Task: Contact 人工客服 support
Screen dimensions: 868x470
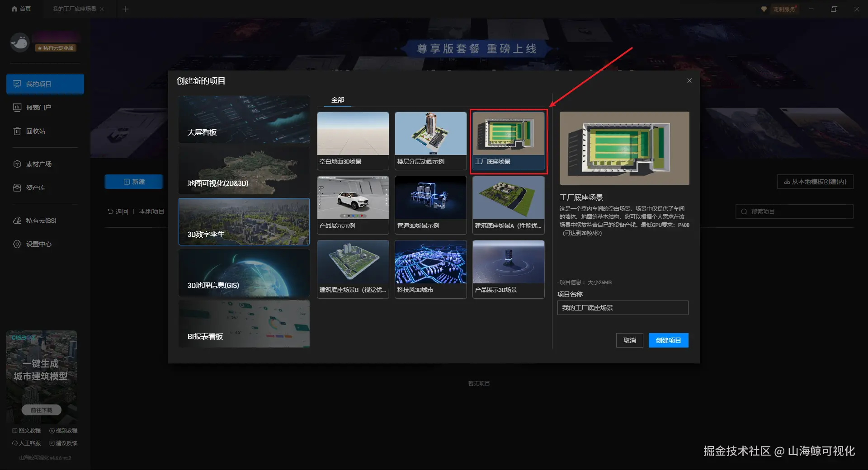Action: pyautogui.click(x=27, y=443)
